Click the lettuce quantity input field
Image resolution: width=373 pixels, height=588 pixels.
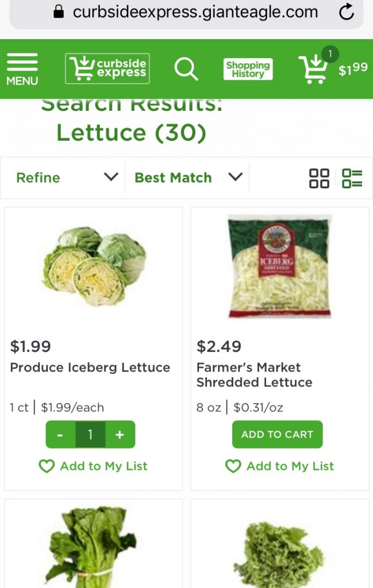tap(90, 435)
